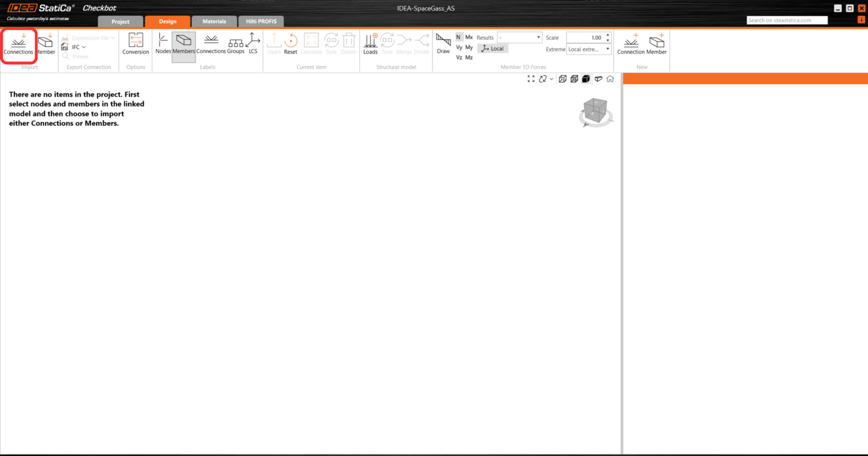Select the Vy force component
The width and height of the screenshot is (868, 456).
459,48
